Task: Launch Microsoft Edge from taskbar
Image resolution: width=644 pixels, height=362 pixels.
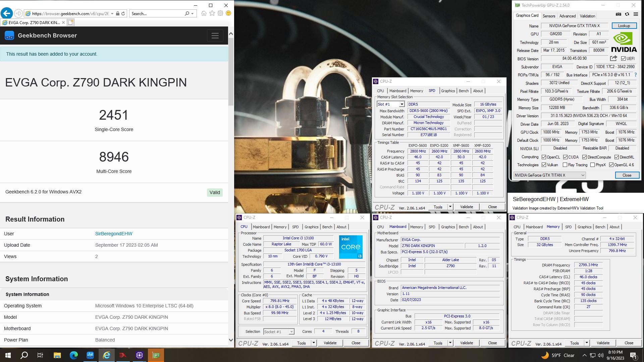Action: (x=73, y=355)
